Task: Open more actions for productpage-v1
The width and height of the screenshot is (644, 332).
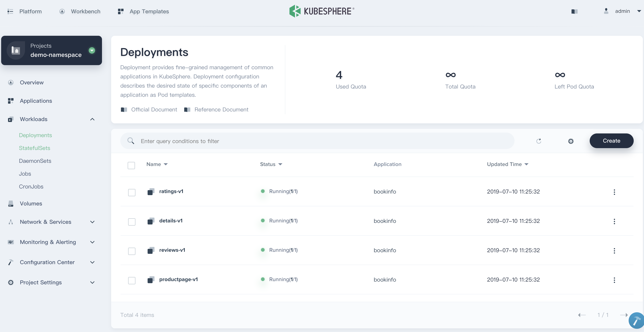Action: tap(614, 280)
